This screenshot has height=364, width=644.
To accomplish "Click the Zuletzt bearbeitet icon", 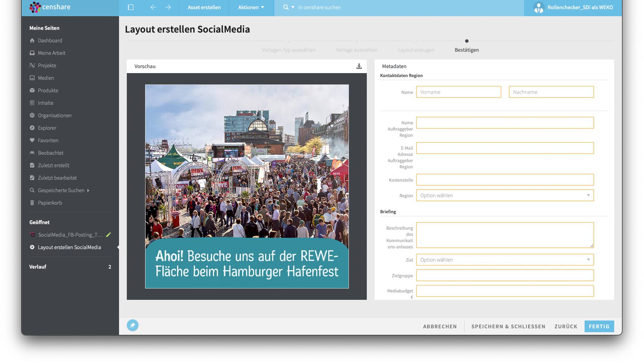I will click(32, 178).
